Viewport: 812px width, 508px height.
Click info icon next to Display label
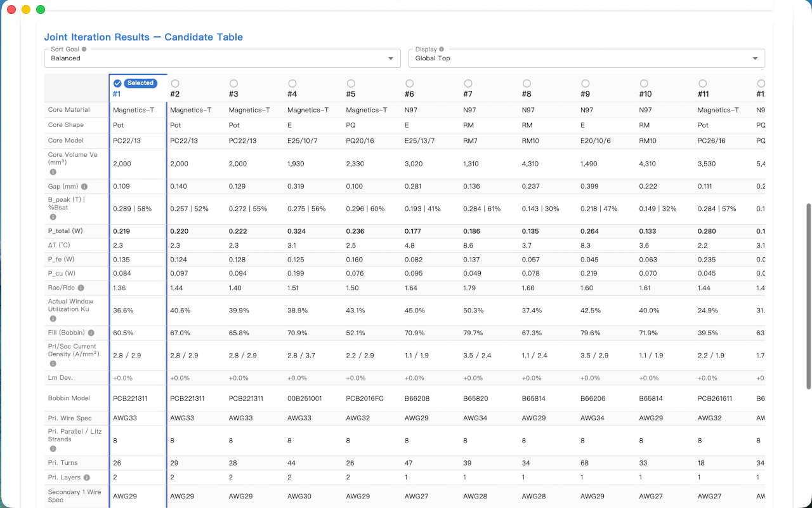tap(442, 49)
